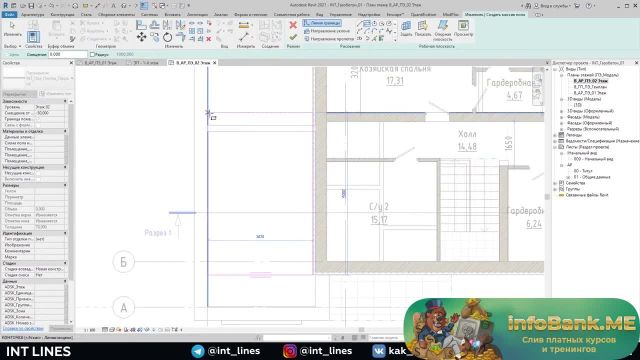Click the Save icon in quick access toolbar
This screenshot has width=640, height=360.
pyautogui.click(x=31, y=6)
